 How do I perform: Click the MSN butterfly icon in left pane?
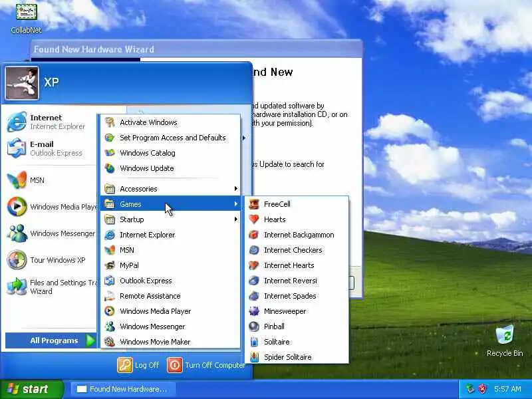point(17,180)
